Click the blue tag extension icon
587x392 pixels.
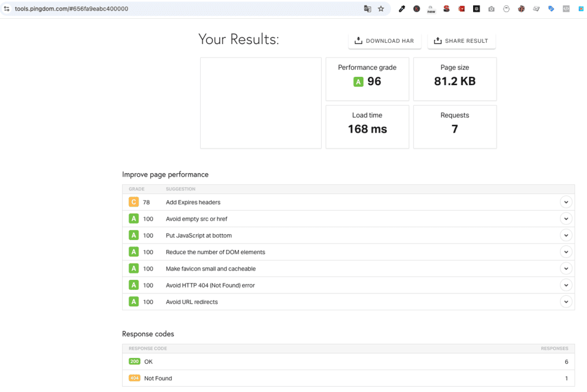[x=551, y=9]
